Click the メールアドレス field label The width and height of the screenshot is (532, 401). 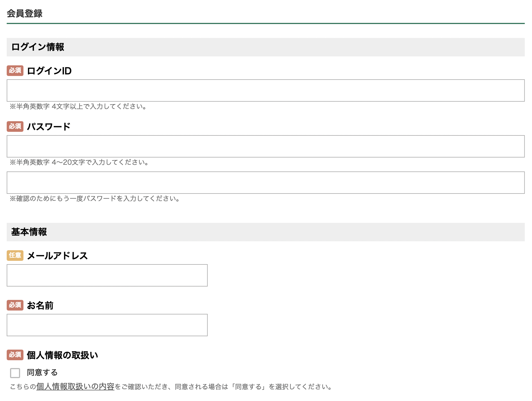pyautogui.click(x=57, y=256)
